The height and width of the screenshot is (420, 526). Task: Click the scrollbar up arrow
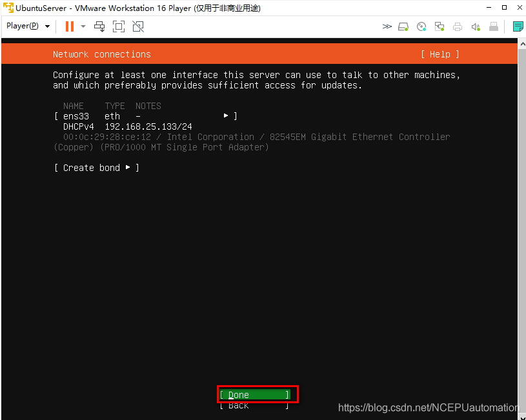[x=522, y=44]
